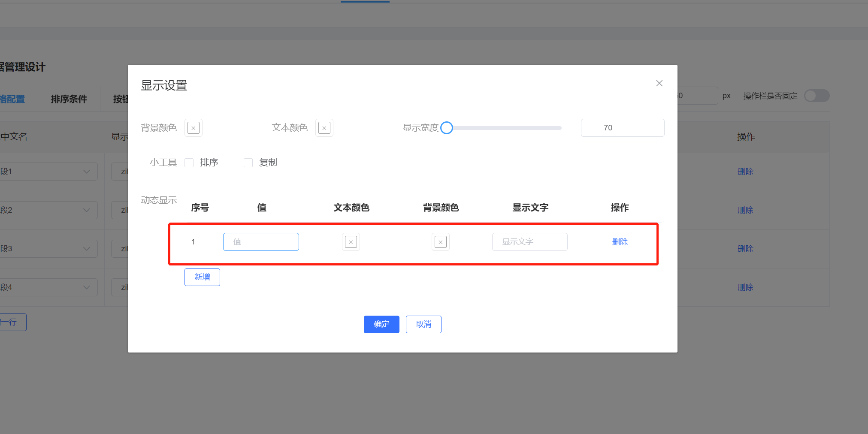Click the 确定 confirm button
The width and height of the screenshot is (868, 434).
381,324
